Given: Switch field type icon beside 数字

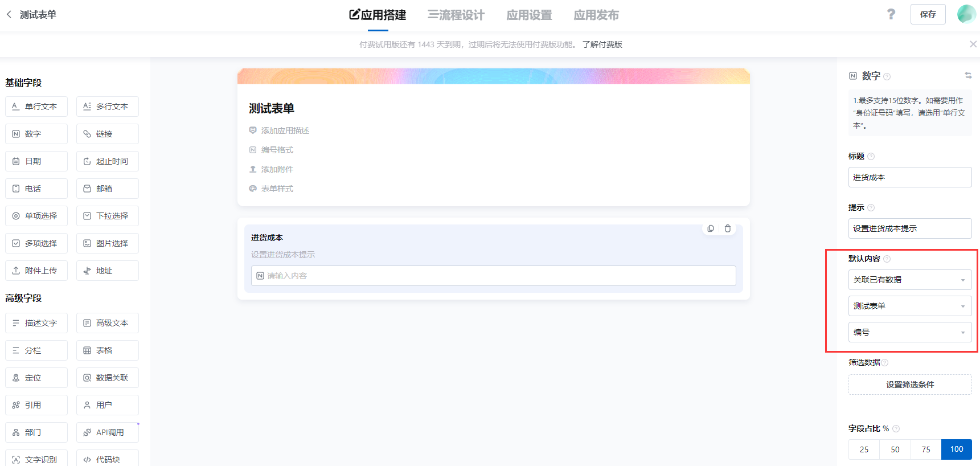Looking at the screenshot, I should [968, 75].
